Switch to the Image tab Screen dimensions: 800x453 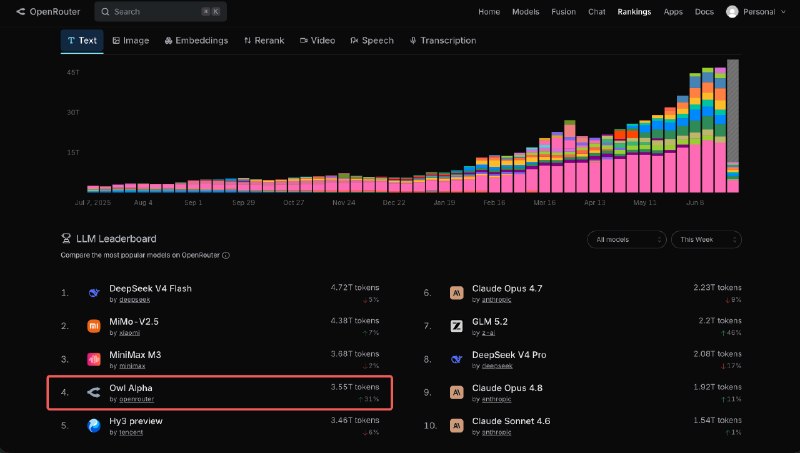click(x=131, y=41)
